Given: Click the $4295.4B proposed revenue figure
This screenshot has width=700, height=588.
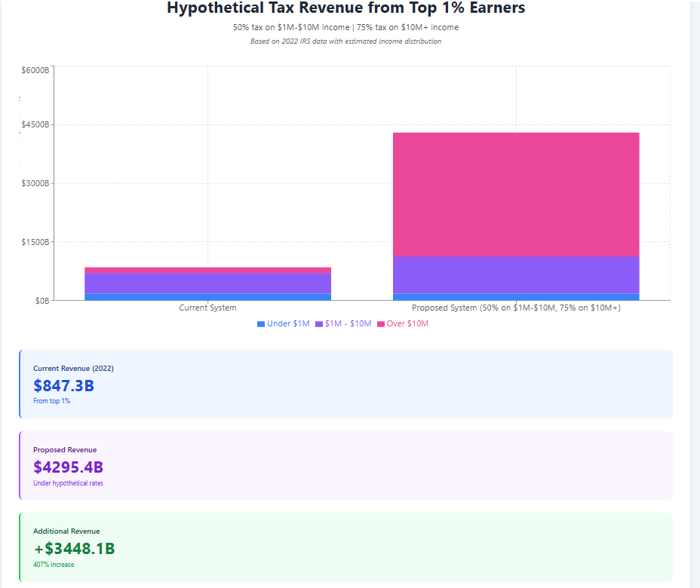Looking at the screenshot, I should (x=68, y=467).
